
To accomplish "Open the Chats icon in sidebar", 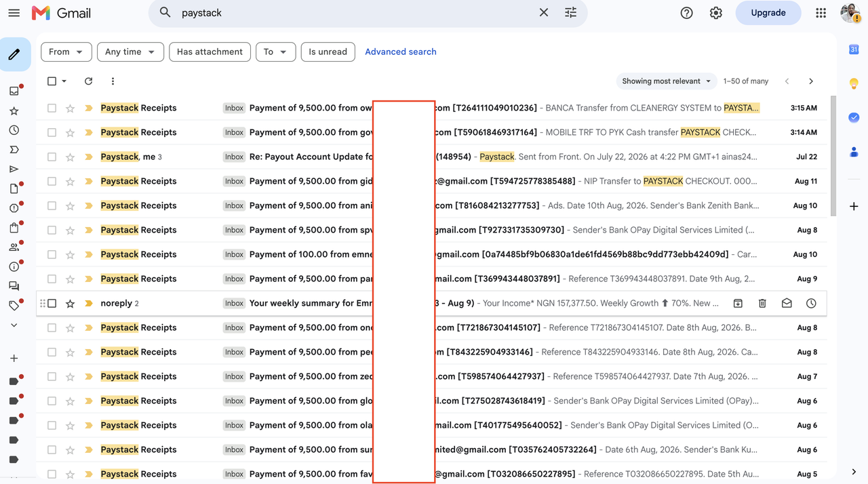I will pyautogui.click(x=14, y=287).
